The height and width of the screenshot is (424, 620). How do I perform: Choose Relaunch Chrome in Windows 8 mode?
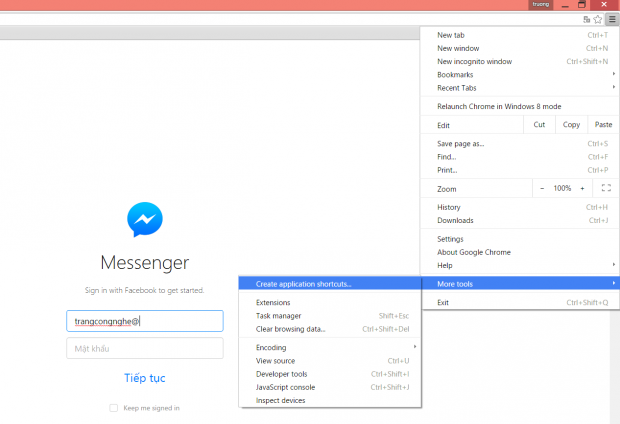click(x=519, y=106)
